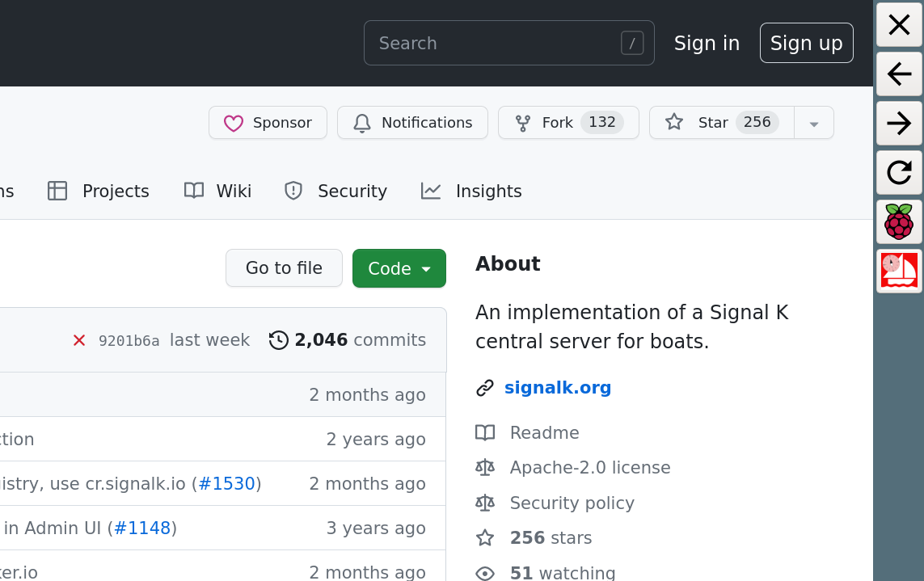Click the star icon in Star button

674,123
